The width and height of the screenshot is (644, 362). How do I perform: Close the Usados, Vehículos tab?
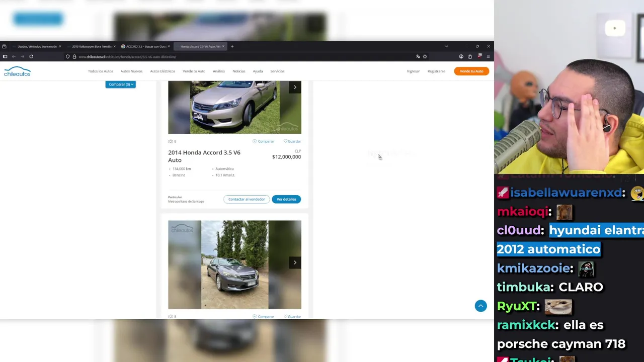click(60, 46)
